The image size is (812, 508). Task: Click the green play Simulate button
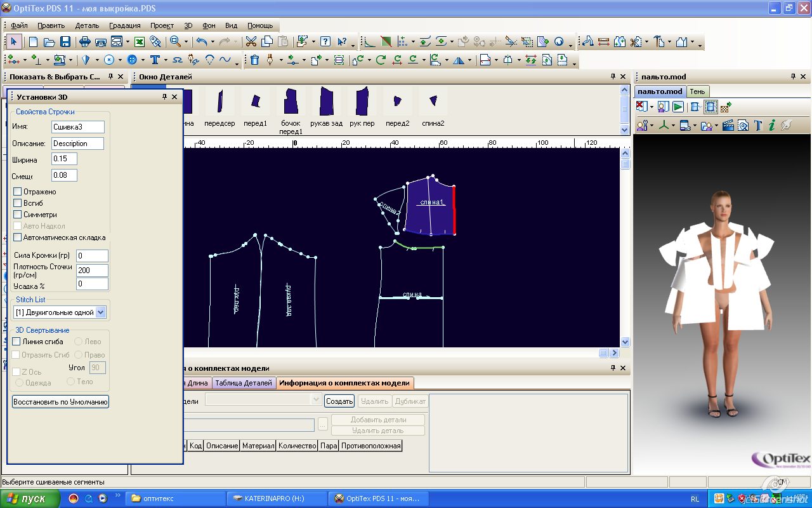pos(678,107)
